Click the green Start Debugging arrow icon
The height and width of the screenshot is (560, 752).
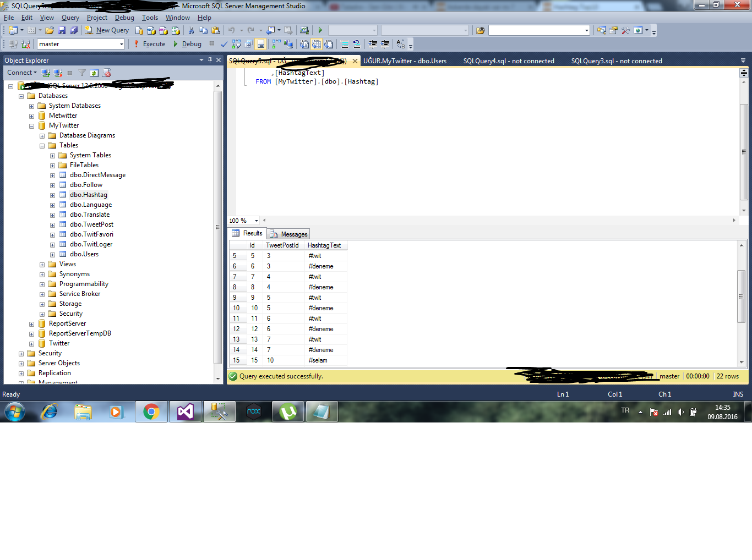tap(320, 30)
